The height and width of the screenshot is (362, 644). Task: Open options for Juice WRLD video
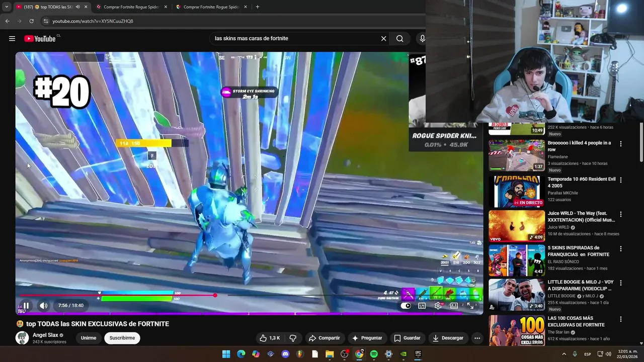pos(620,214)
